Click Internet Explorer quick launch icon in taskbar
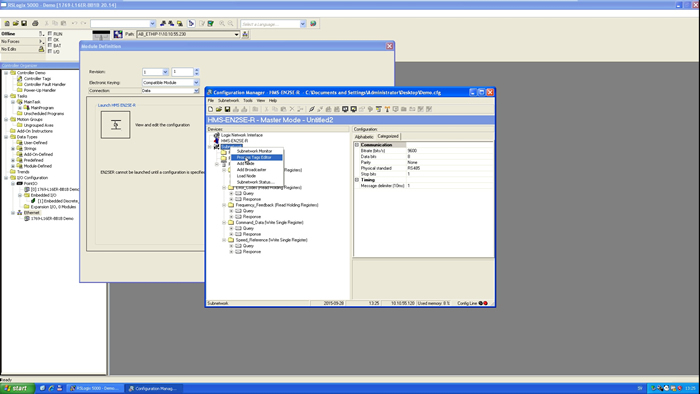 point(51,388)
